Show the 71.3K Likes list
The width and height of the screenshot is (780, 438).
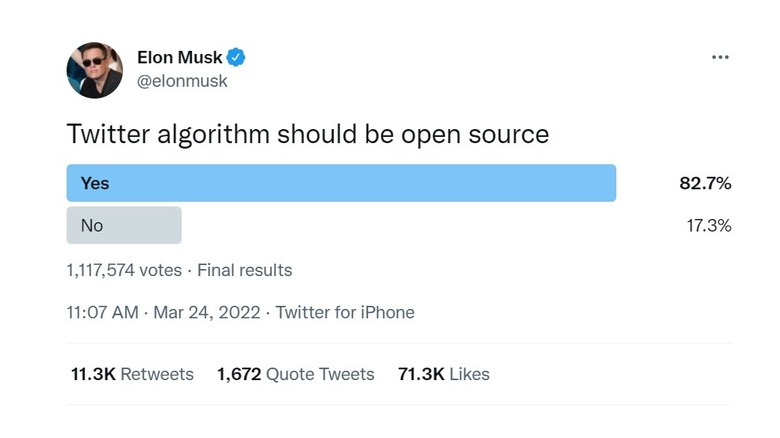click(443, 374)
